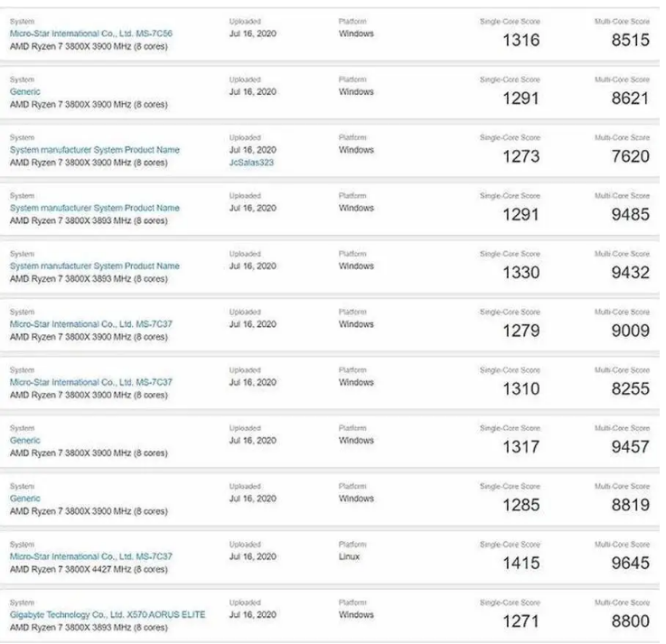Click the Linux platform label
Viewport: 666px width, 644px height.
pyautogui.click(x=349, y=556)
